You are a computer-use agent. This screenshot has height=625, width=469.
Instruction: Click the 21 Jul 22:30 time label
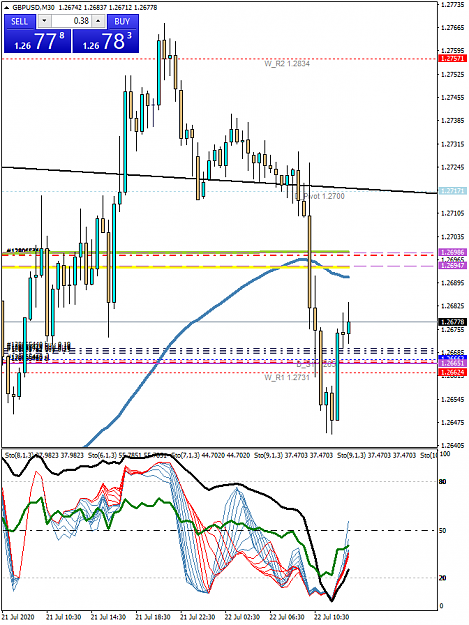[198, 617]
